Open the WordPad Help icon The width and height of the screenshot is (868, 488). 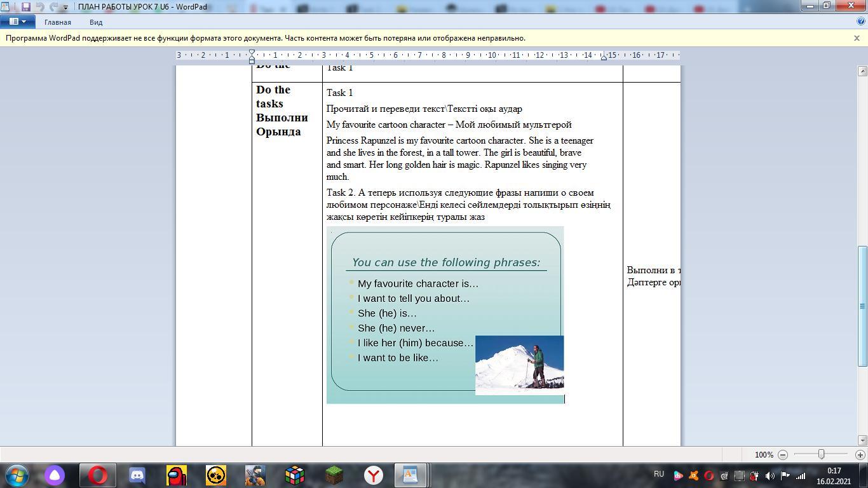coord(861,22)
